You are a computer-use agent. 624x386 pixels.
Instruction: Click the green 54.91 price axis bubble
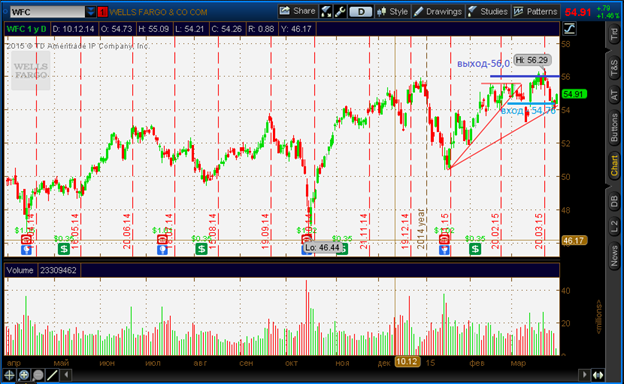point(573,94)
